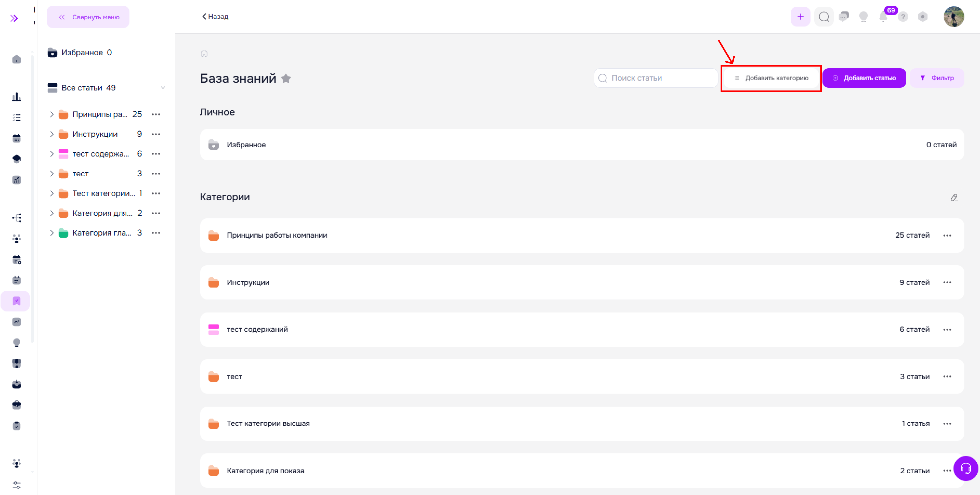The width and height of the screenshot is (980, 495).
Task: Open more options for Инструкции in sidebar
Action: 156,134
